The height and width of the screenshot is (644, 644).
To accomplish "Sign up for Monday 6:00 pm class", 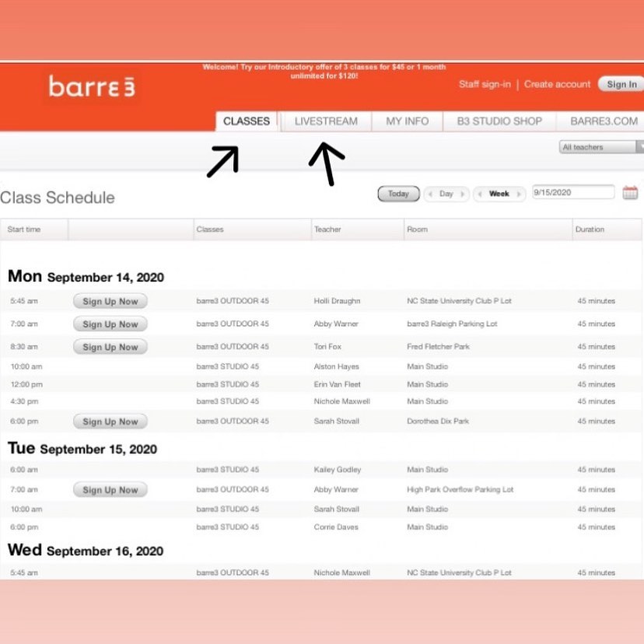I will point(110,422).
